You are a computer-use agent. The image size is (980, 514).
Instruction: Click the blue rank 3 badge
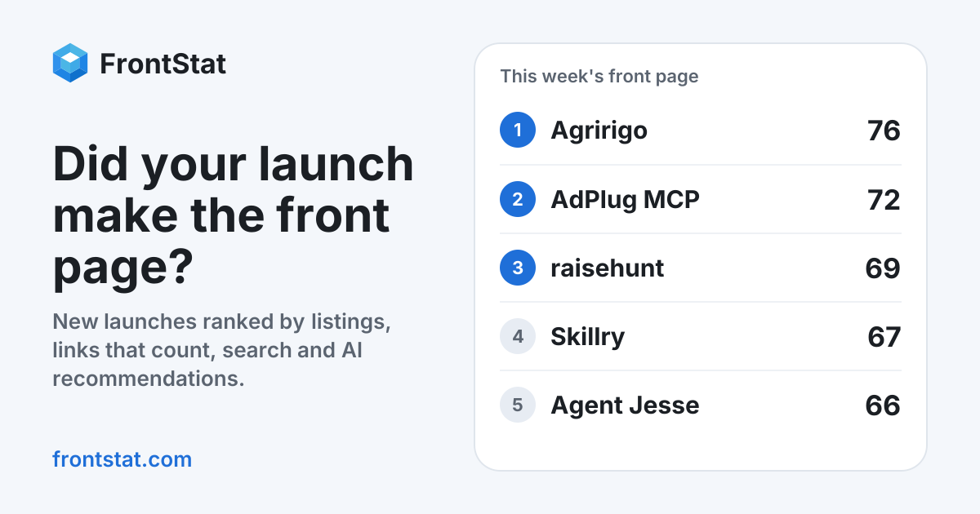click(518, 268)
